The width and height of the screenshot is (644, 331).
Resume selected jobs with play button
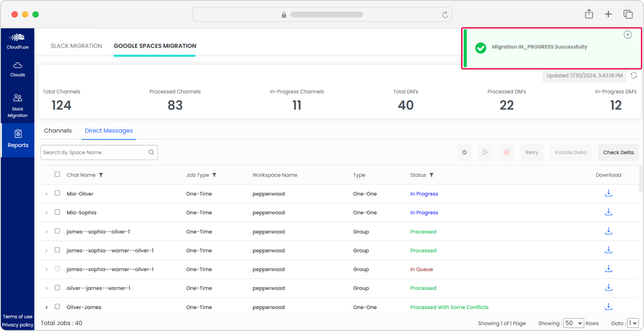485,152
